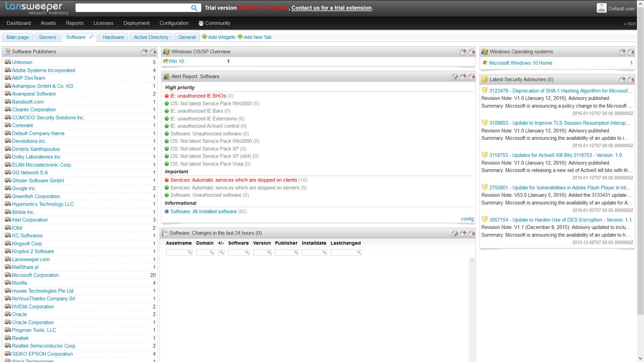
Task: Open Contact us for a trial extension link
Action: [x=332, y=8]
